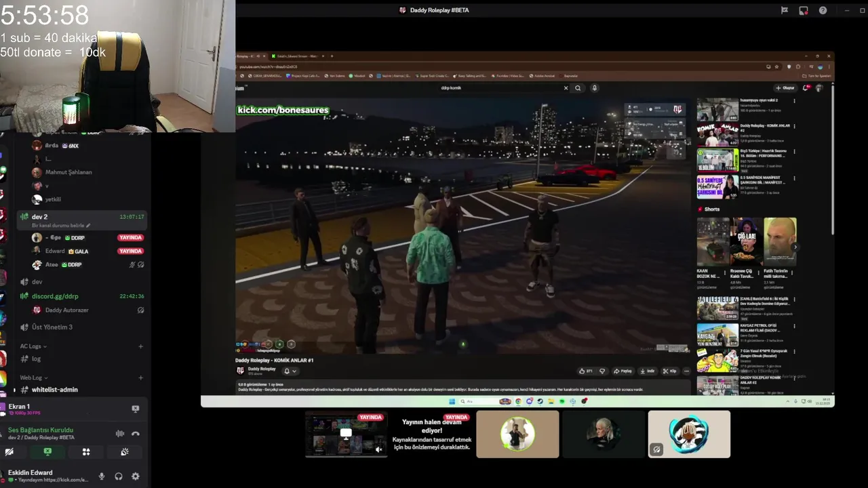This screenshot has height=488, width=868.
Task: Select white-haired avatar participant tile
Action: pyautogui.click(x=604, y=434)
